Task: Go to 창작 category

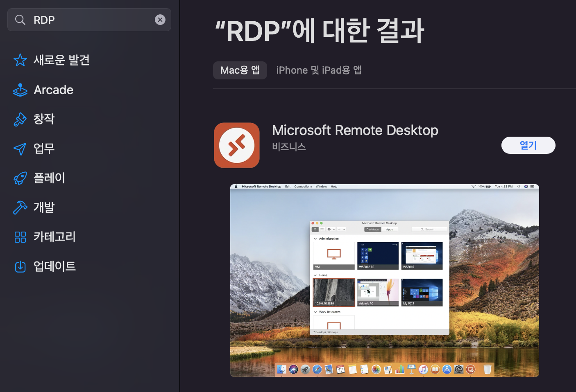Action: (x=44, y=119)
